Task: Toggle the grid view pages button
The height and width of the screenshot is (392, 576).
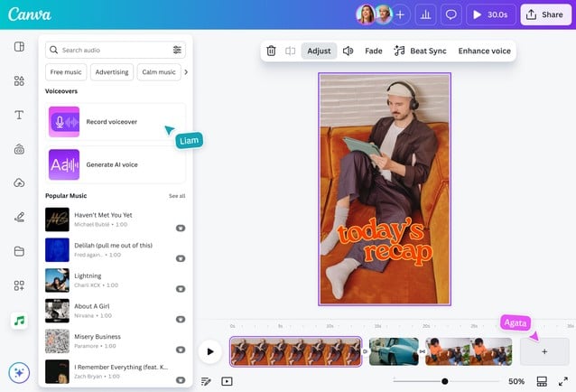Action: [x=542, y=381]
